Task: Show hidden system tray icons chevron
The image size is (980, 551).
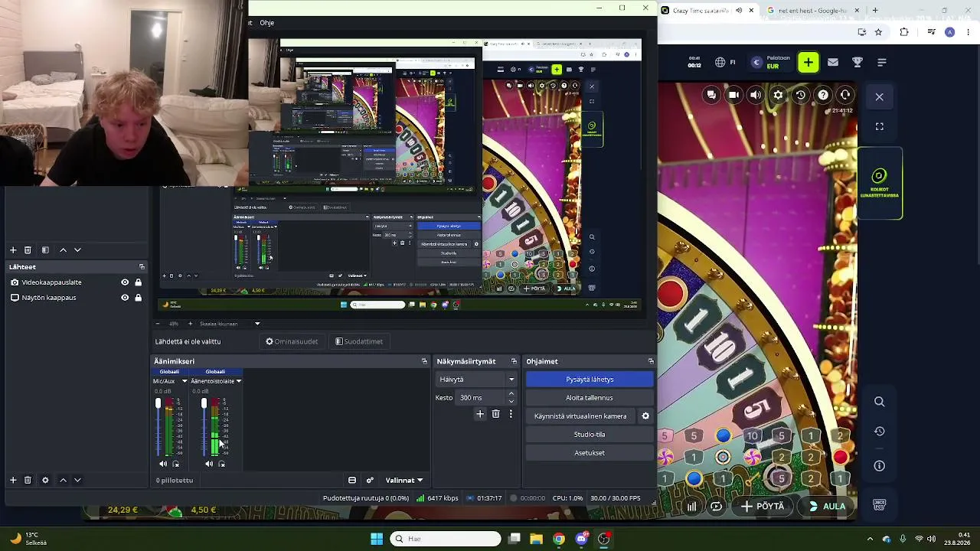Action: pyautogui.click(x=870, y=539)
